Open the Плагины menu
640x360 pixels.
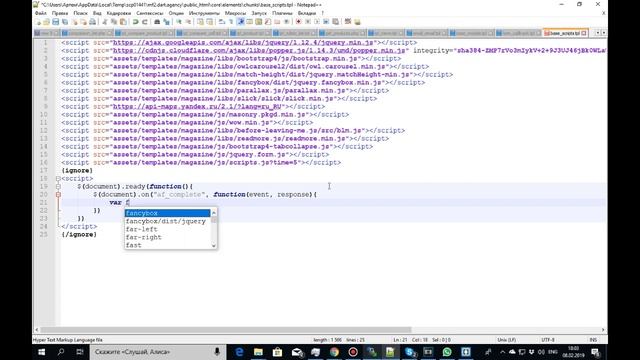[x=282, y=13]
